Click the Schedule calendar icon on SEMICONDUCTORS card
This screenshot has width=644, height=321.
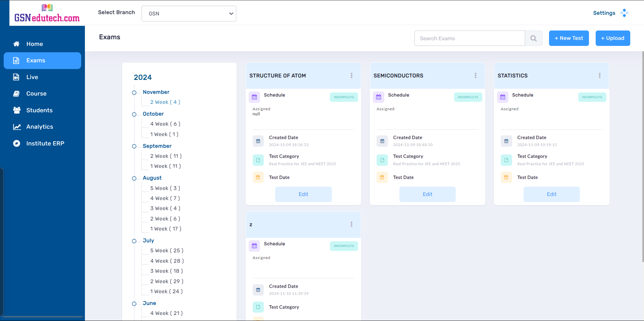pyautogui.click(x=379, y=97)
